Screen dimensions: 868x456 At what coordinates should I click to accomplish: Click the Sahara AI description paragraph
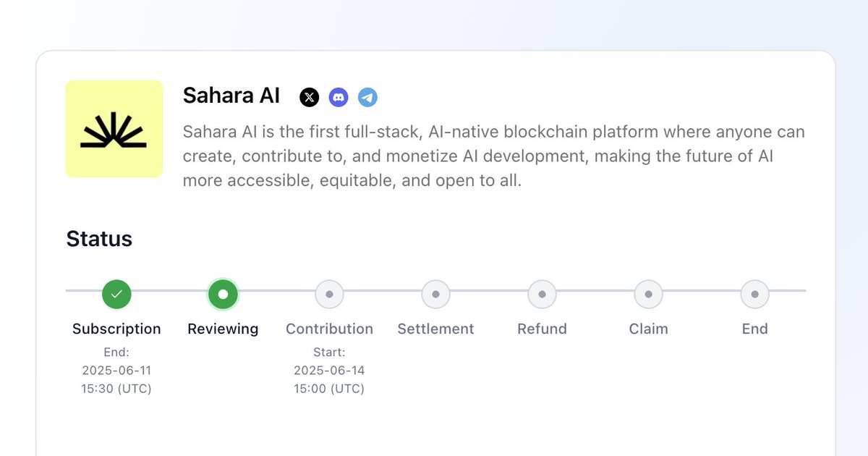(494, 156)
